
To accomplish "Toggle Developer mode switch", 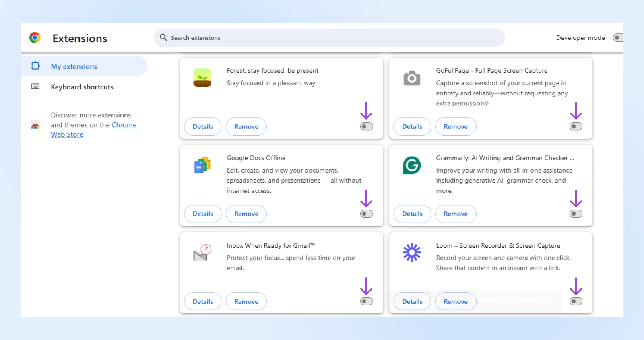I will pyautogui.click(x=618, y=37).
